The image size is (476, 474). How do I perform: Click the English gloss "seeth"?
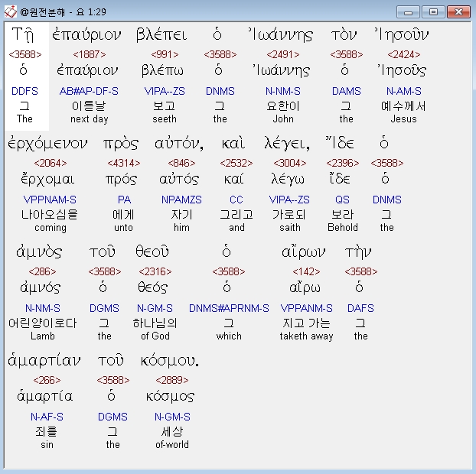(x=165, y=118)
